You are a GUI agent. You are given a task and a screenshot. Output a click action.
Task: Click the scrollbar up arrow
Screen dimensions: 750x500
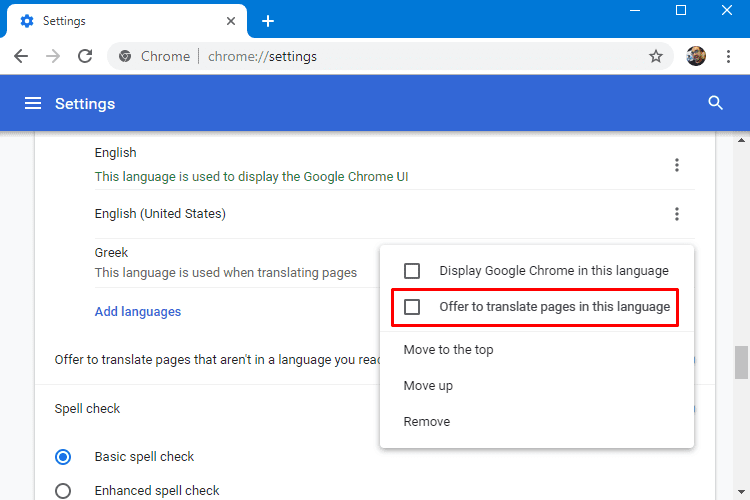pyautogui.click(x=741, y=141)
